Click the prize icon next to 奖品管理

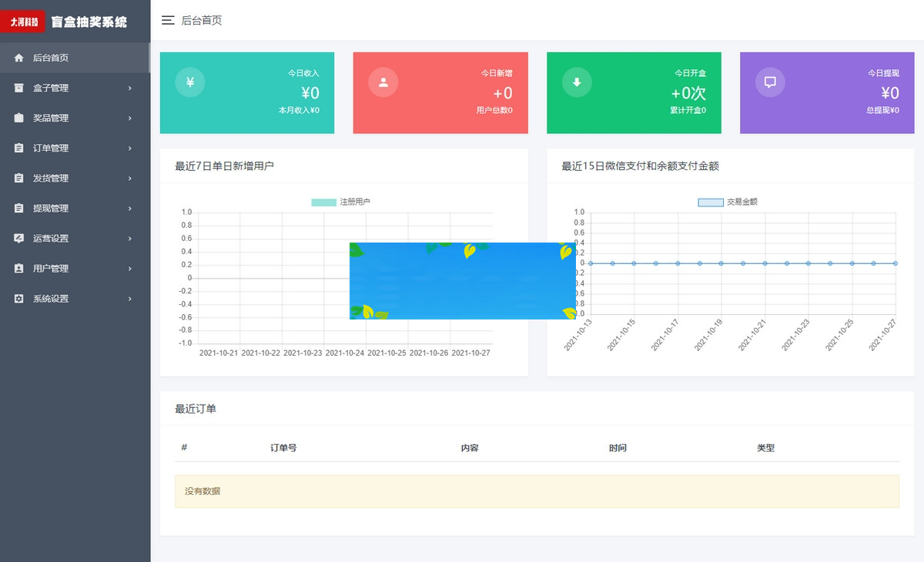[x=17, y=118]
